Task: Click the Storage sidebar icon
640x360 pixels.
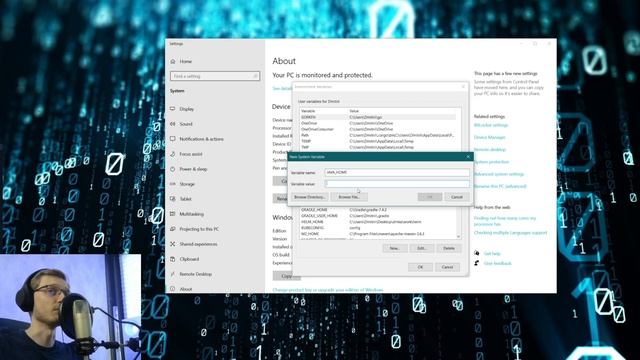Action: pyautogui.click(x=173, y=184)
